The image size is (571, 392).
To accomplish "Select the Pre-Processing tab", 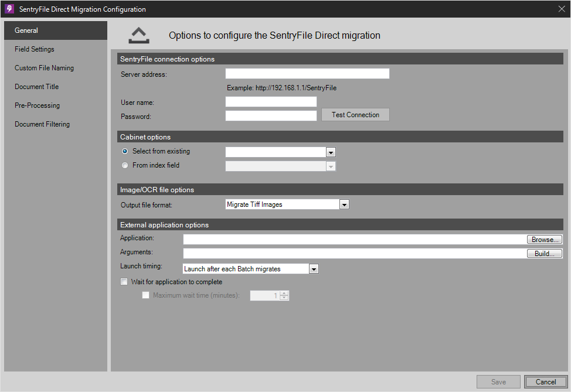I will coord(56,105).
